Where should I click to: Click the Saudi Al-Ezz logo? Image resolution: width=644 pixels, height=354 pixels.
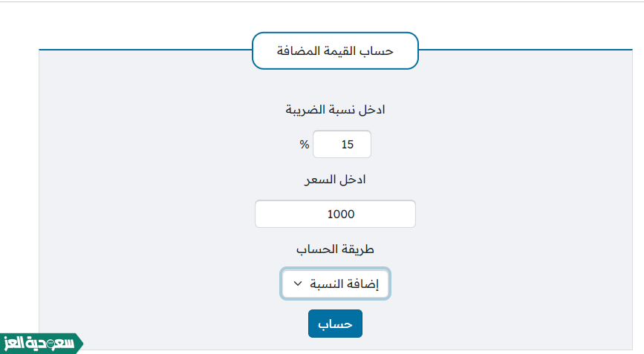tap(37, 344)
